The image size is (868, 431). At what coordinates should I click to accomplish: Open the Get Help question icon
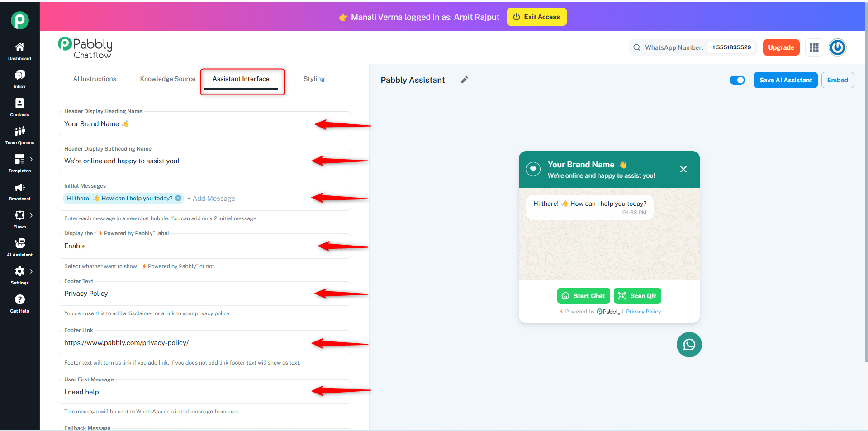tap(19, 299)
